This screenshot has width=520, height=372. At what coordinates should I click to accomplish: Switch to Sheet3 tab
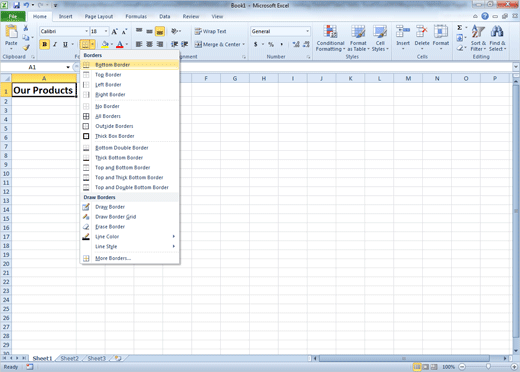(x=96, y=358)
